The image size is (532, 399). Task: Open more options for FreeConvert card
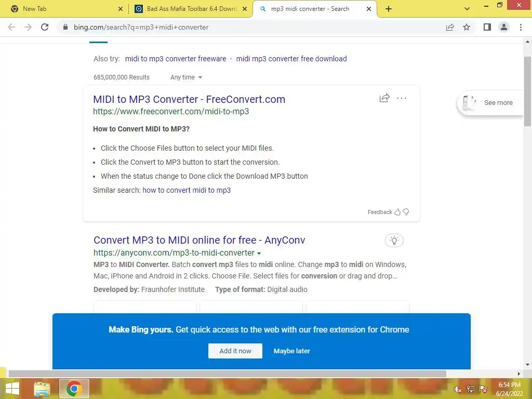pos(402,98)
